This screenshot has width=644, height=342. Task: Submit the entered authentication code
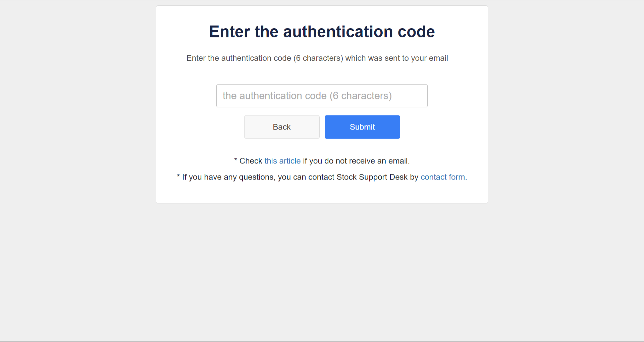tap(362, 127)
